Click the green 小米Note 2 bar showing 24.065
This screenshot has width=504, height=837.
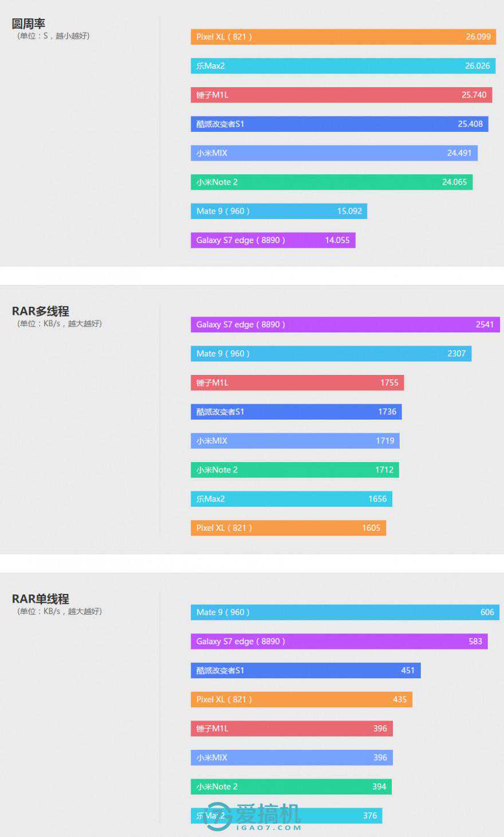point(331,182)
